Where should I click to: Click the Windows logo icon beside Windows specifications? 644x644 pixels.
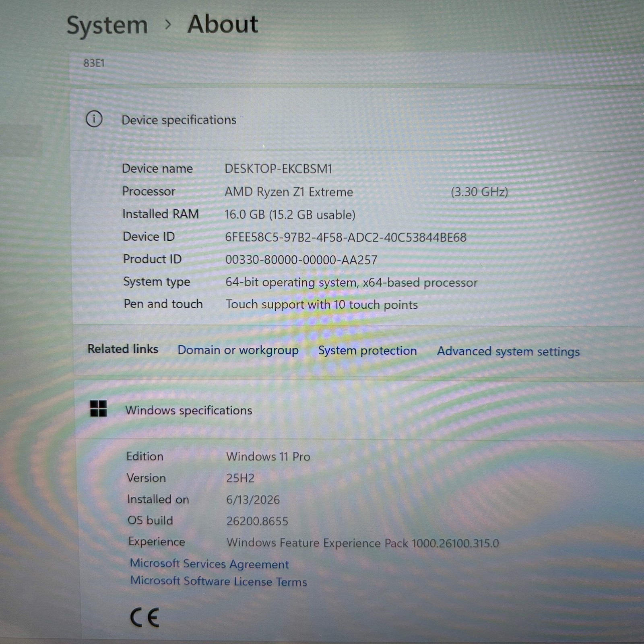point(99,409)
